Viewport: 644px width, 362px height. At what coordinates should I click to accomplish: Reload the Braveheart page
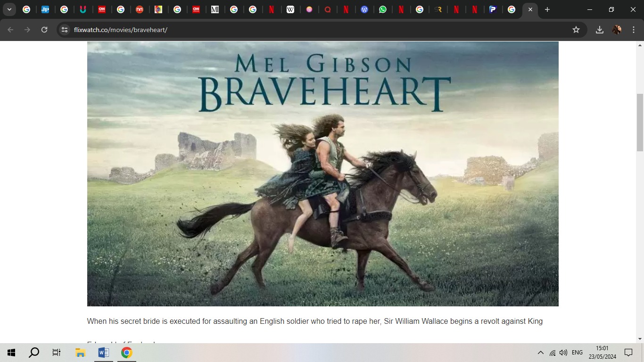(44, 30)
